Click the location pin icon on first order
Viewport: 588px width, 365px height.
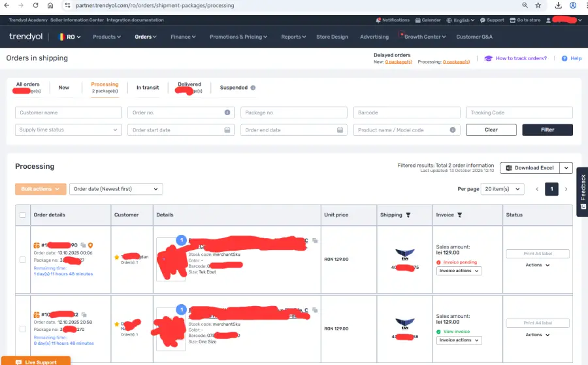(90, 245)
